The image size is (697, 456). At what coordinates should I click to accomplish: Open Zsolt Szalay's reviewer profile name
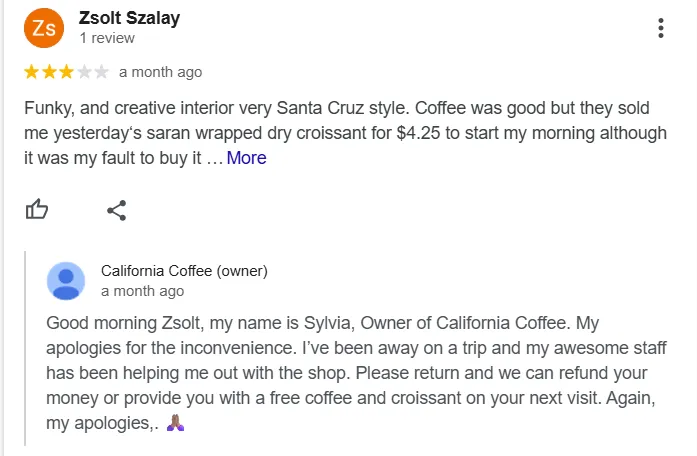click(129, 18)
